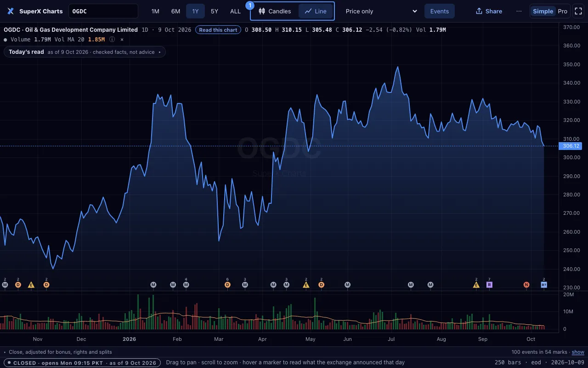This screenshot has height=368, width=588.
Task: Toggle the Events overlay button
Action: coord(440,11)
